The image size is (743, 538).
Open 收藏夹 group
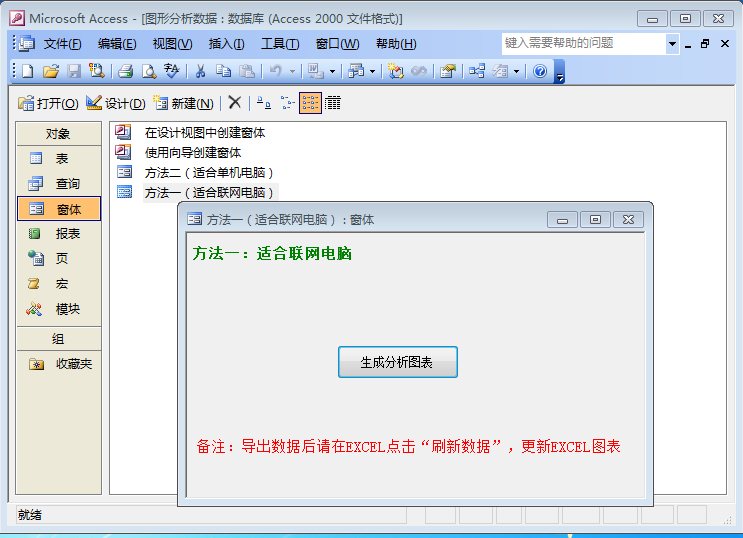[59, 364]
